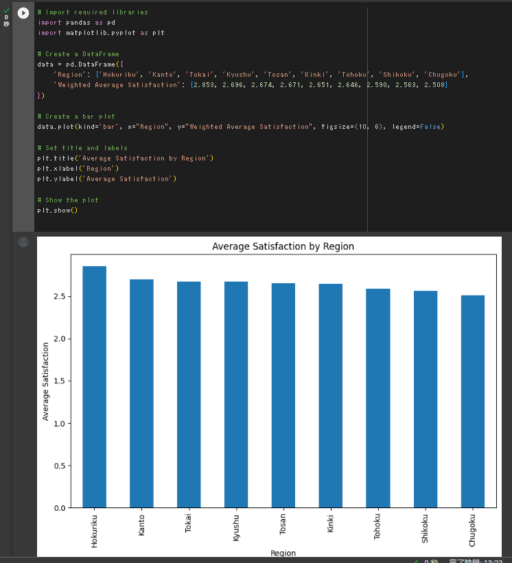Click the Kyushu x-axis tick label

click(236, 527)
